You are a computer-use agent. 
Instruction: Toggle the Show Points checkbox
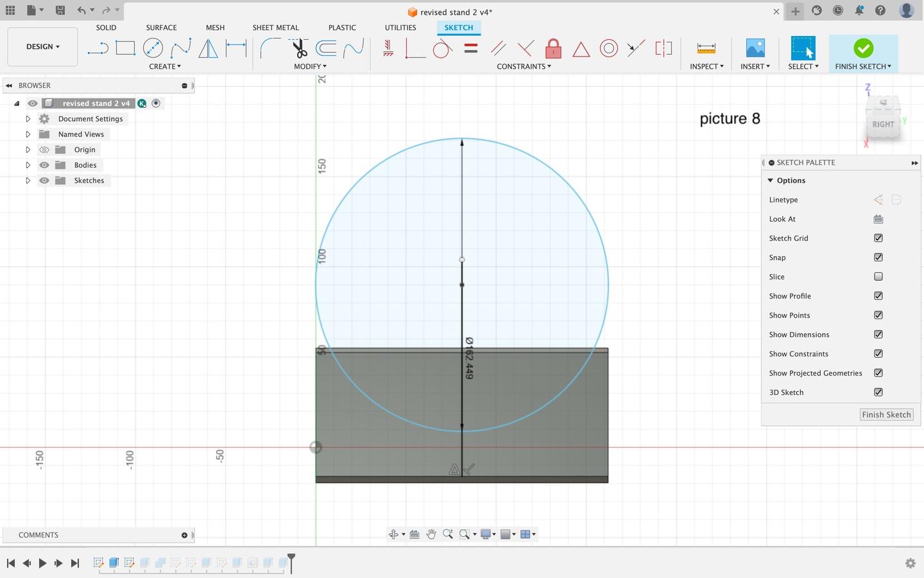(878, 315)
